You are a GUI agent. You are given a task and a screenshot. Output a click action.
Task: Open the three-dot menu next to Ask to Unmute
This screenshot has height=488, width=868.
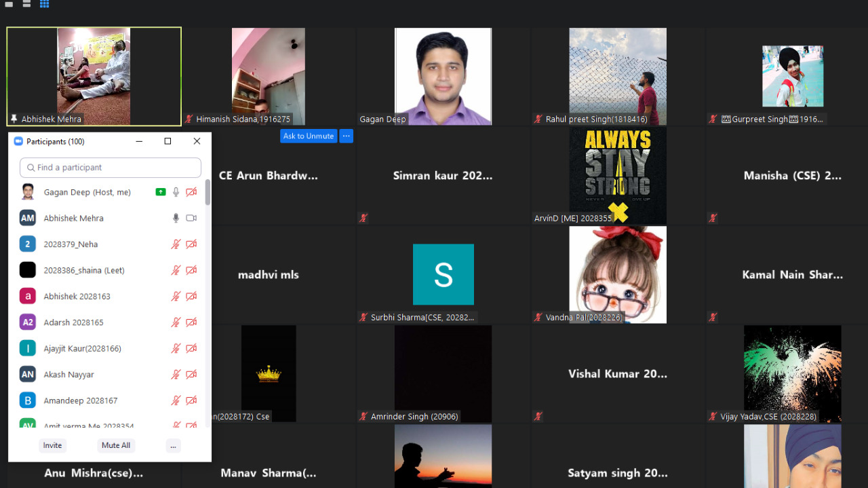[x=347, y=136]
